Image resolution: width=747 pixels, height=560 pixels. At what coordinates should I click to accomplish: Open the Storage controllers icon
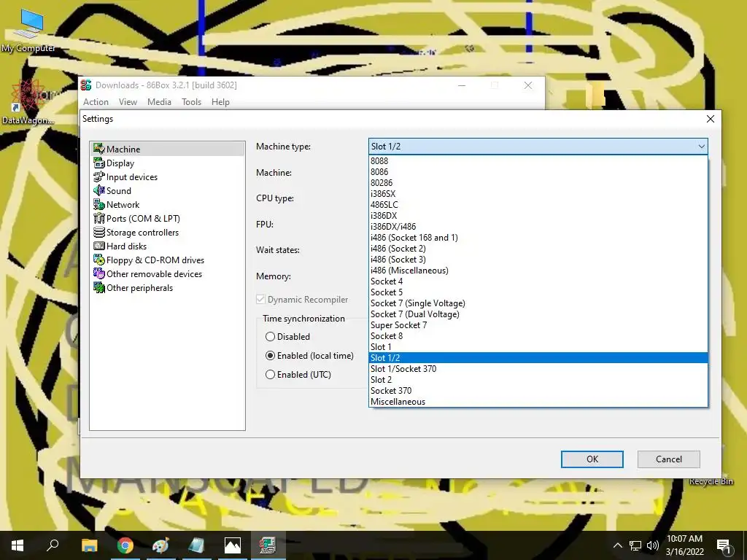(x=98, y=232)
